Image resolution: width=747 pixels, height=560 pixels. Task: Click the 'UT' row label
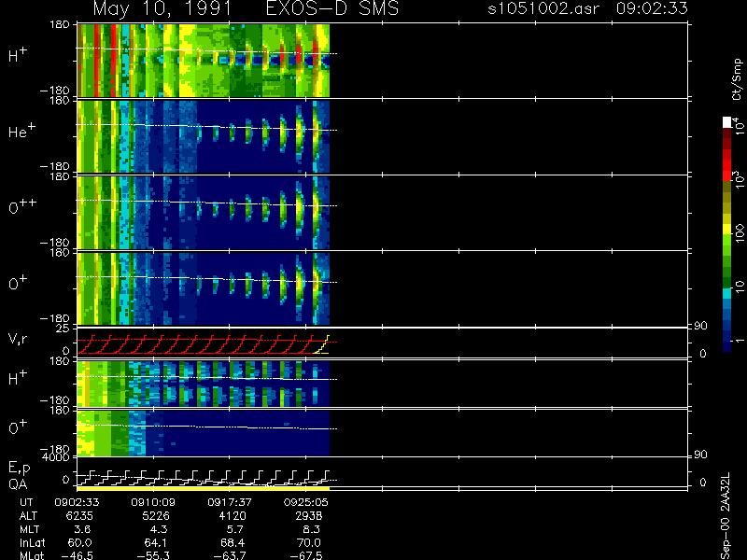point(27,502)
